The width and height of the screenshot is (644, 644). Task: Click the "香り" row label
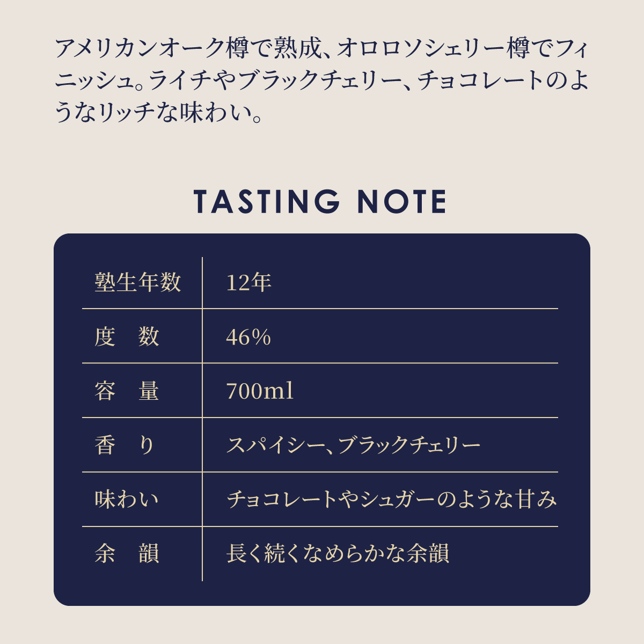click(127, 445)
